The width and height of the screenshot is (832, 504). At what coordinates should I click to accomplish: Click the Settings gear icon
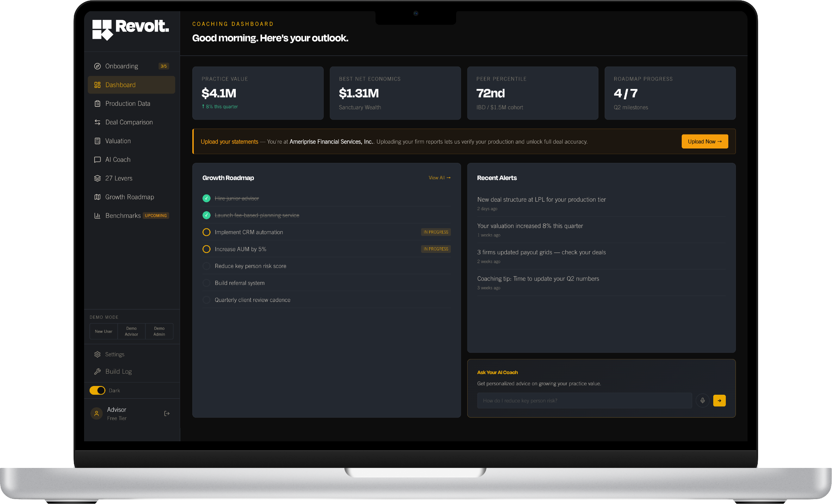click(97, 354)
